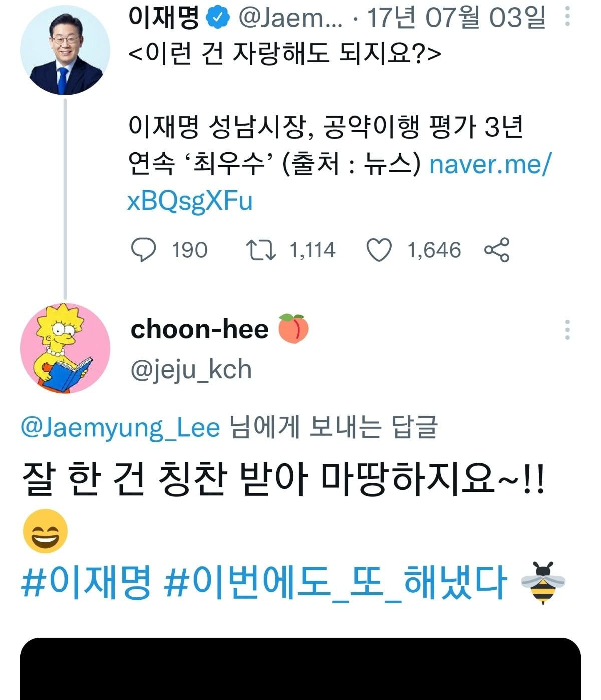Open choon-hee's Lisa Simpson avatar
The height and width of the screenshot is (700, 601).
pyautogui.click(x=65, y=348)
